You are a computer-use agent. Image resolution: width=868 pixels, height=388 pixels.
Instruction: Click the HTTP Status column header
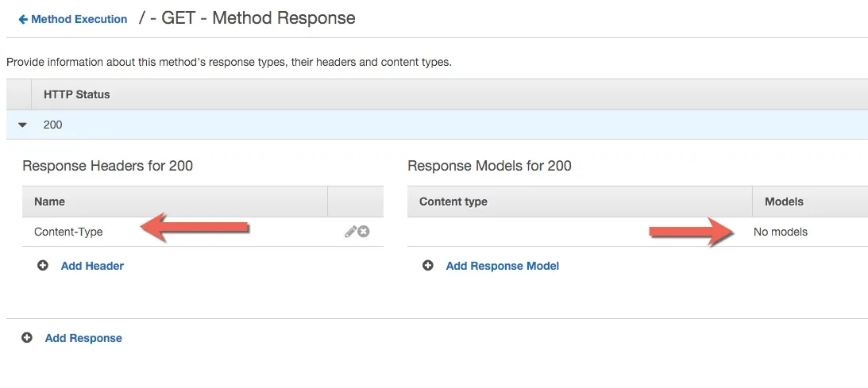(76, 94)
